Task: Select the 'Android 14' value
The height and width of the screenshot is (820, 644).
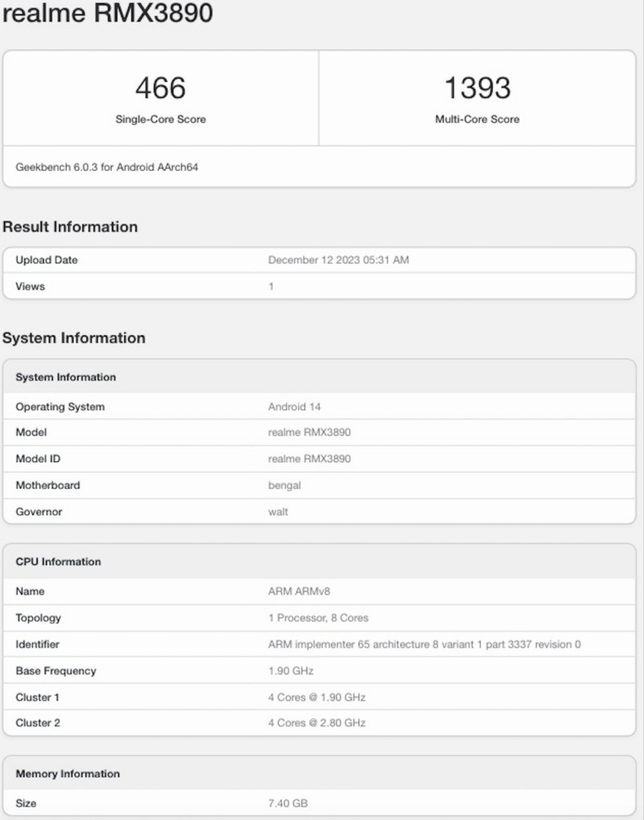Action: [x=295, y=407]
